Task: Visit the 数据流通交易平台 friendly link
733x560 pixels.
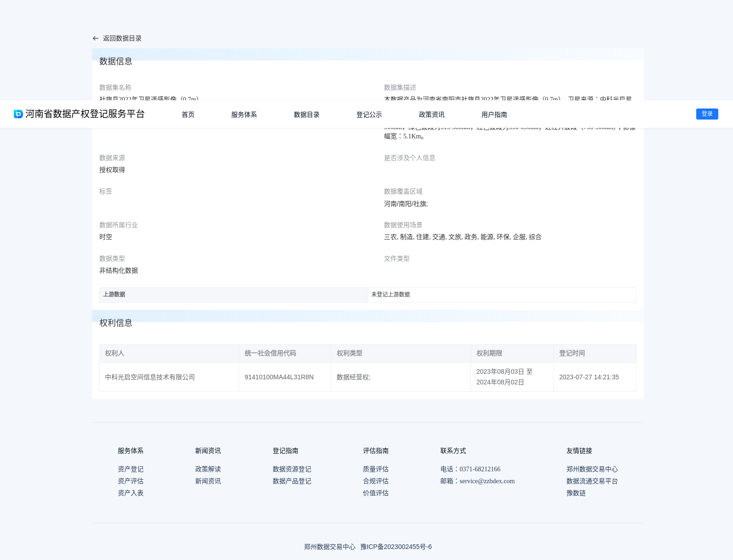Action: pos(592,481)
